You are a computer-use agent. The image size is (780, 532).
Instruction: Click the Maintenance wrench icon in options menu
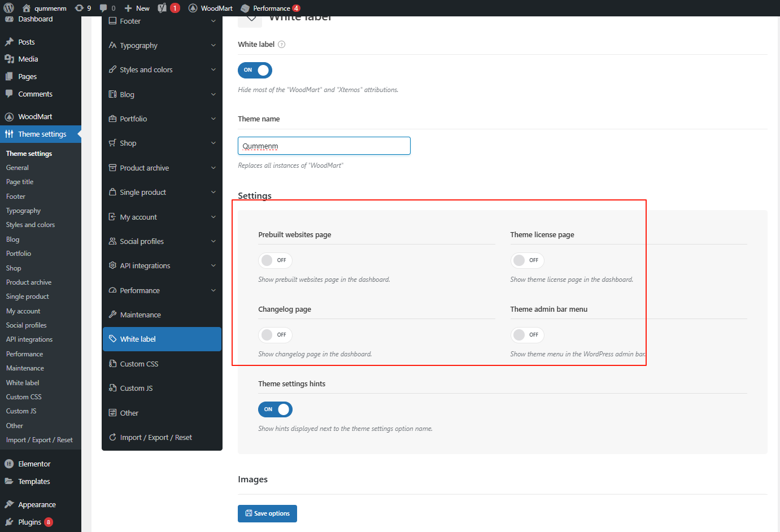tap(112, 315)
